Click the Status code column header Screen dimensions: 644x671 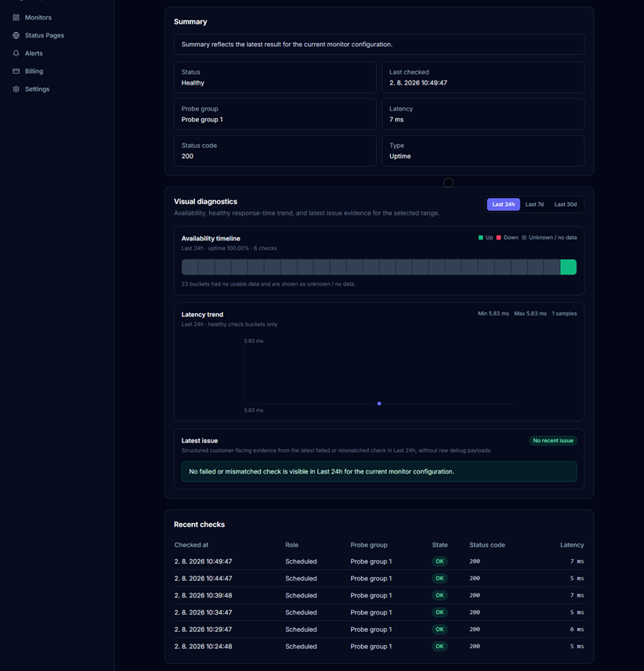(487, 545)
